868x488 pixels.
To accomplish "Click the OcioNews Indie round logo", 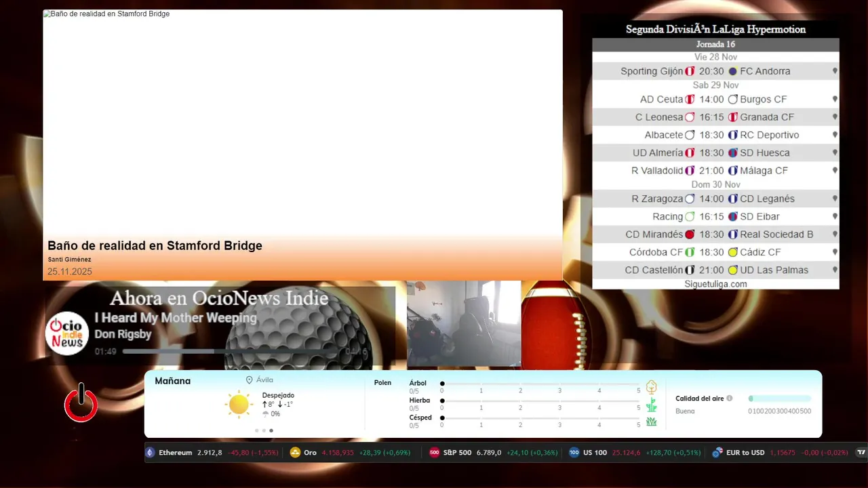I will [68, 333].
